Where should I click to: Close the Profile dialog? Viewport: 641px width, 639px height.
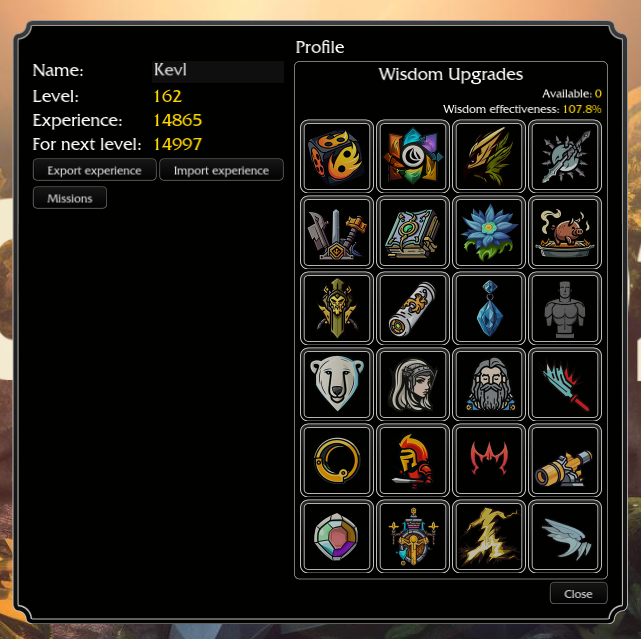(578, 593)
